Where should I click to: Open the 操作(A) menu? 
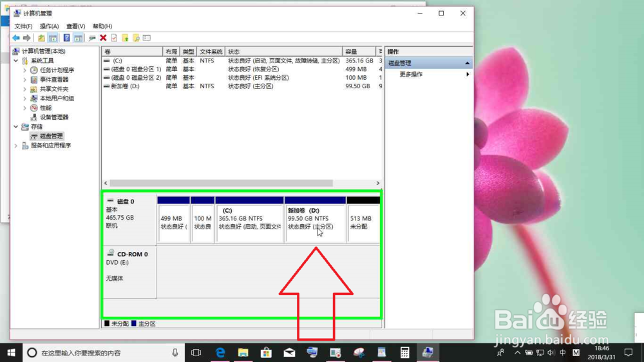(x=50, y=26)
